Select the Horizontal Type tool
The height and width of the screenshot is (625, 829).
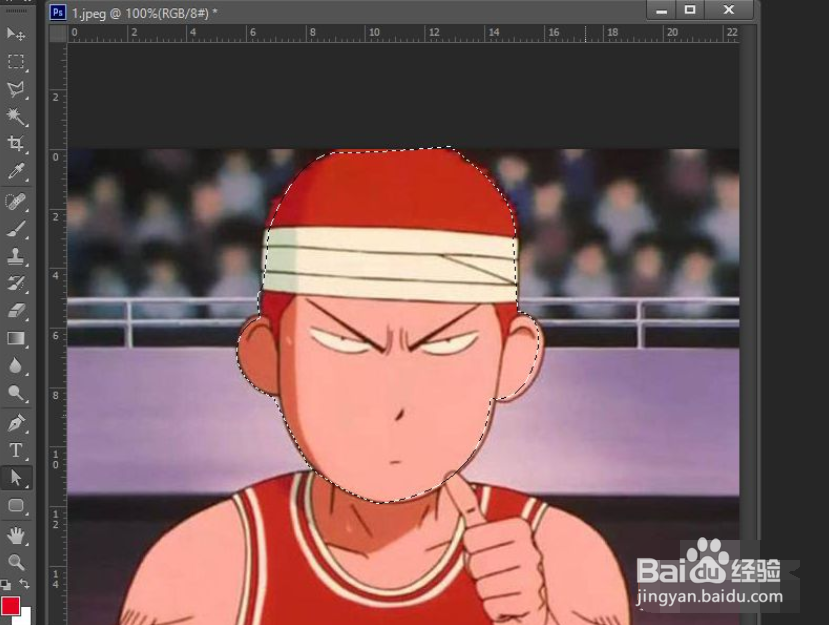(x=16, y=451)
